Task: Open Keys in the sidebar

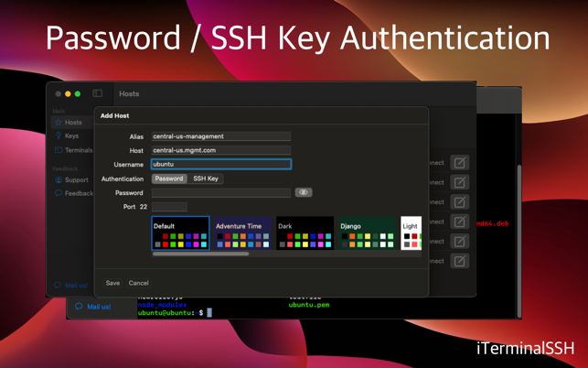Action: pyautogui.click(x=67, y=135)
